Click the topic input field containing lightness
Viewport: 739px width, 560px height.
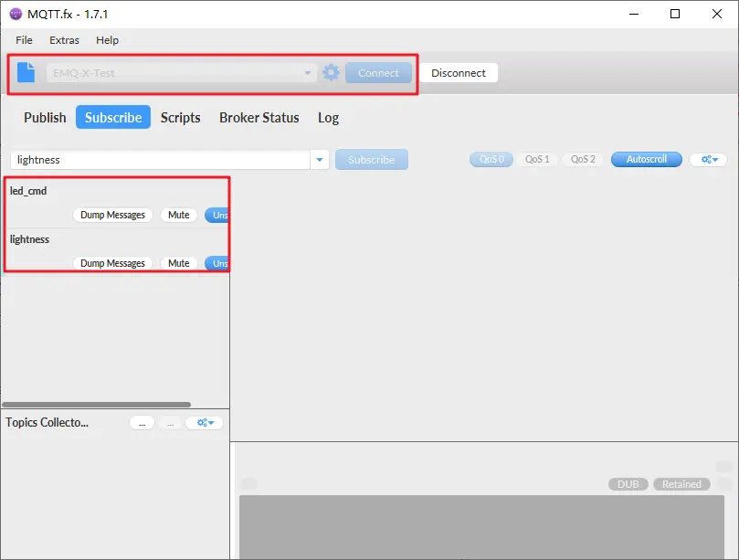[160, 160]
